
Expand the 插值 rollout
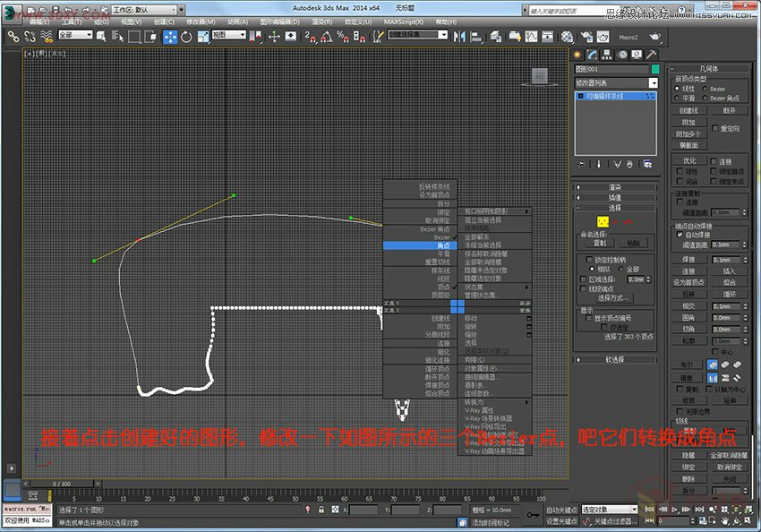615,197
